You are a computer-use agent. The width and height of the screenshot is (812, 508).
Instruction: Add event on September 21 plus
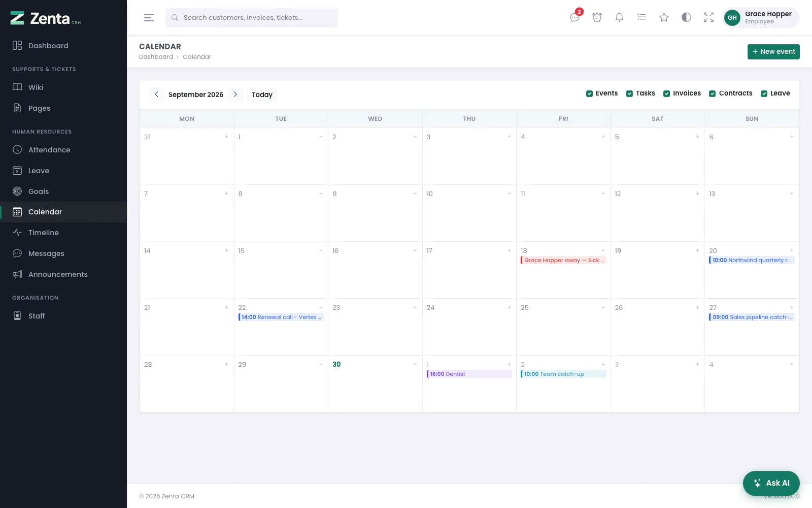tap(226, 307)
